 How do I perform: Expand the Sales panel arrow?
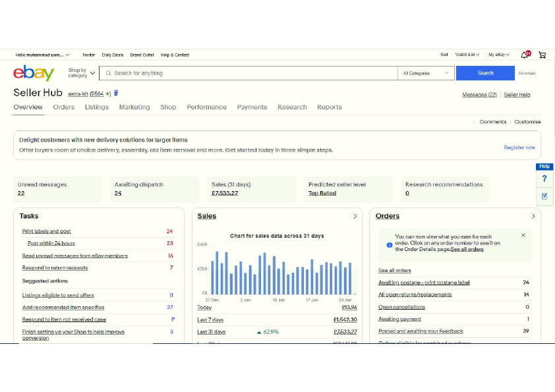point(355,216)
